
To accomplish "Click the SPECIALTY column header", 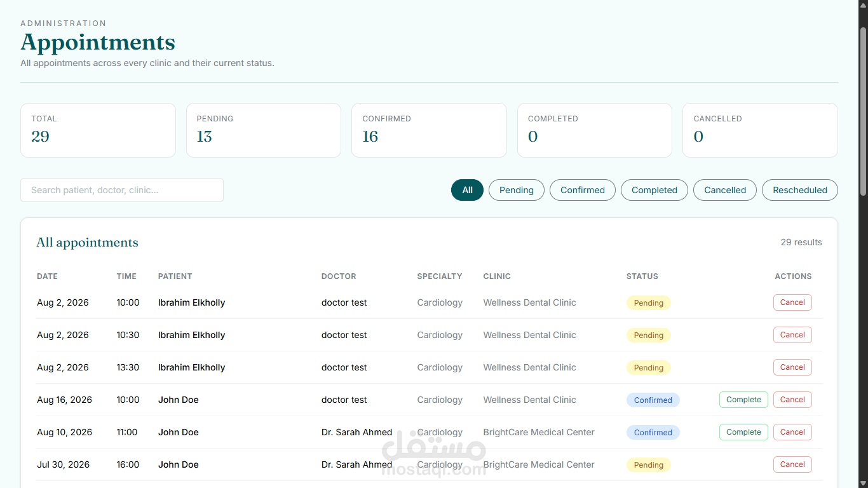I will point(440,276).
